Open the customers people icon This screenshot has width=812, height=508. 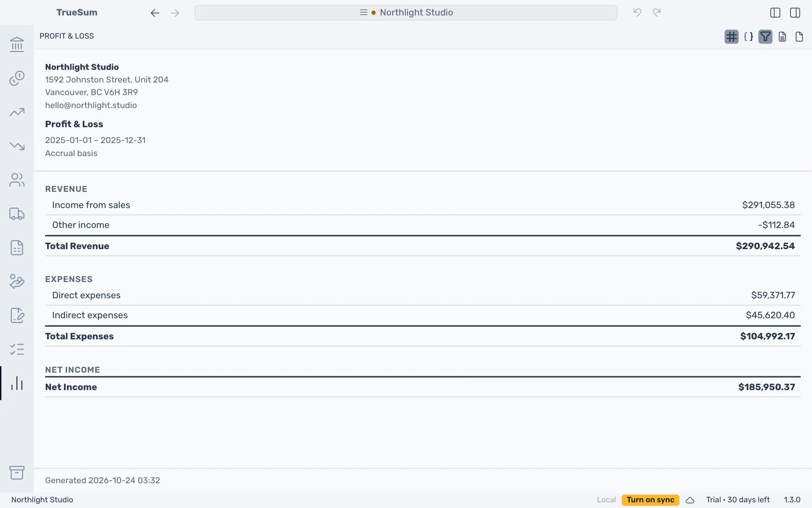tap(17, 180)
